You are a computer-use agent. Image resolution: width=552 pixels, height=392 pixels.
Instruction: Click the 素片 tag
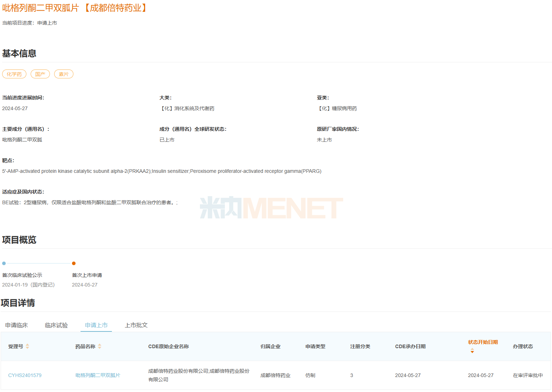(64, 74)
